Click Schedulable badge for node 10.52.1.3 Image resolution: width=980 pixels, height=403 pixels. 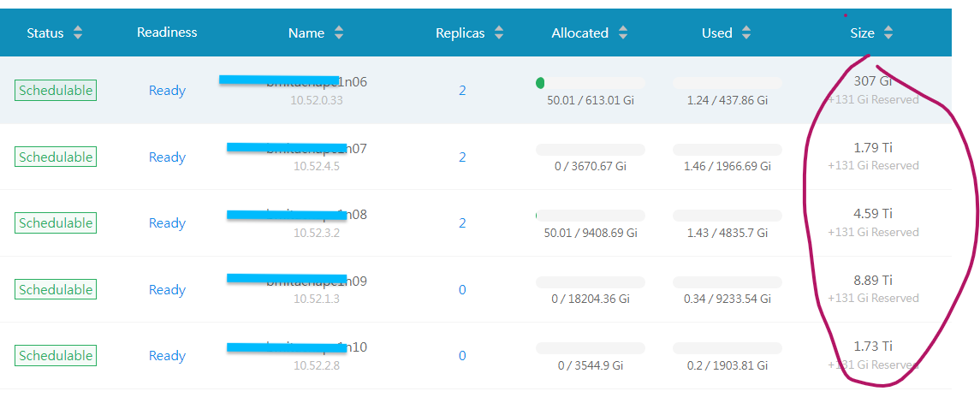[56, 289]
